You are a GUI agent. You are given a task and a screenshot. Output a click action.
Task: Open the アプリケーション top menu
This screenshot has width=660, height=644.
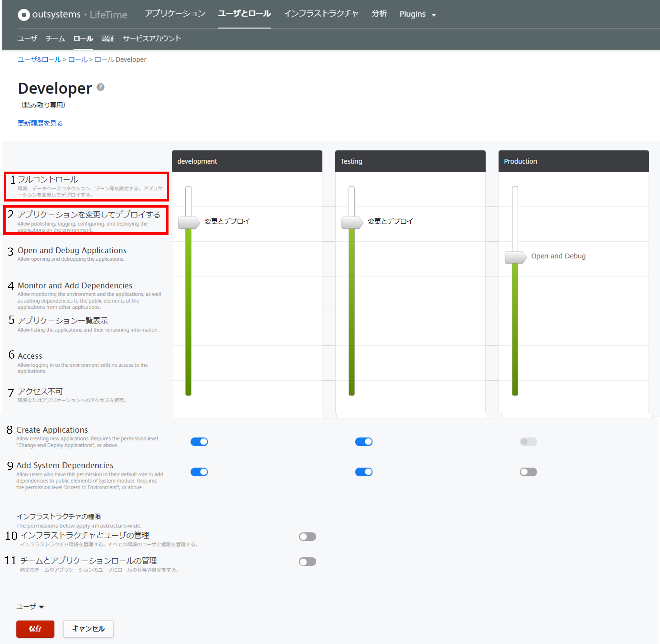click(x=175, y=14)
